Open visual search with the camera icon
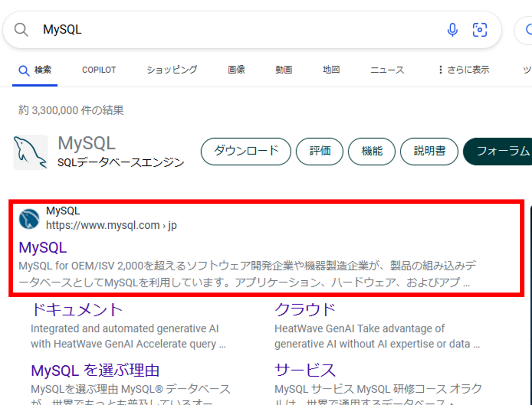The height and width of the screenshot is (405, 532). pyautogui.click(x=480, y=29)
